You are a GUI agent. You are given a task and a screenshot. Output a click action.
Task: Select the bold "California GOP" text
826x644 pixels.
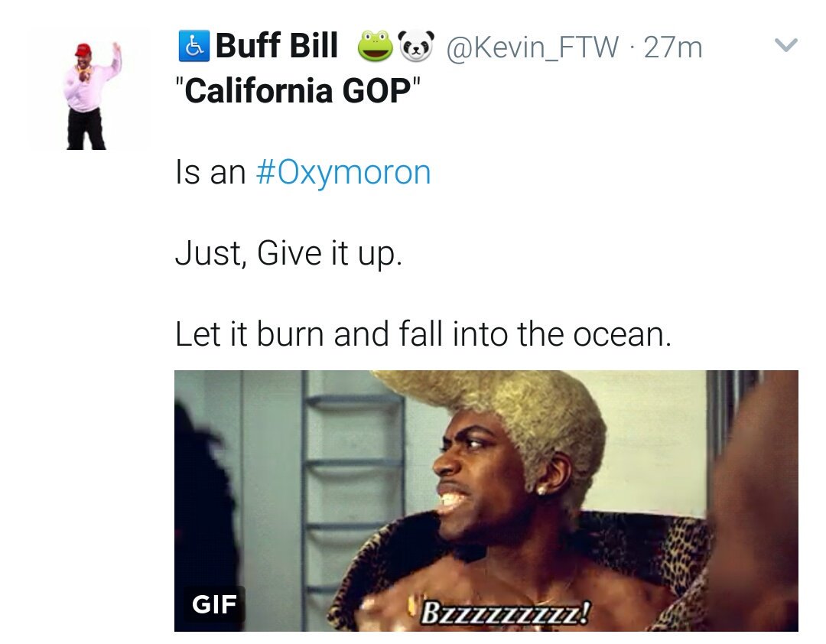pyautogui.click(x=298, y=91)
